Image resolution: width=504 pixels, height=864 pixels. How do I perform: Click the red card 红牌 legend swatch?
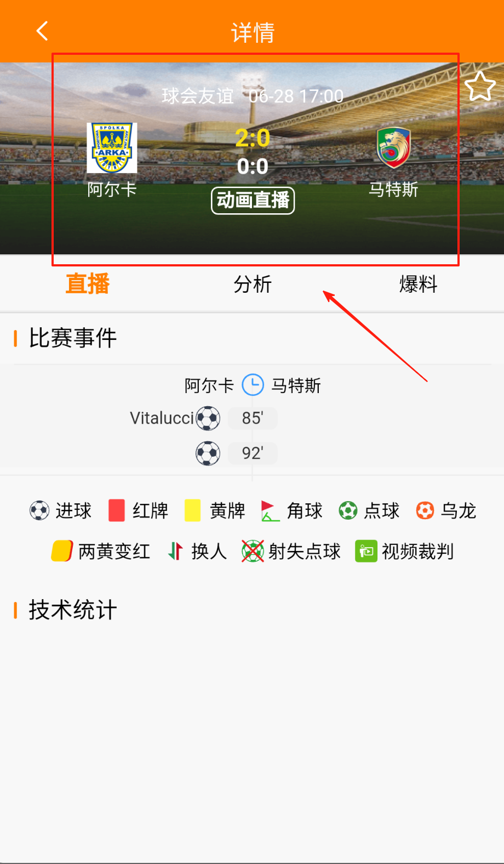[117, 510]
